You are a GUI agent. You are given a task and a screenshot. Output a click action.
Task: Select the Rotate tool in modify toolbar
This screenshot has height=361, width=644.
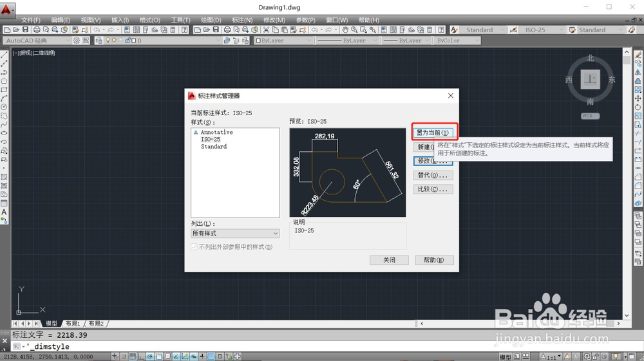coord(638,107)
